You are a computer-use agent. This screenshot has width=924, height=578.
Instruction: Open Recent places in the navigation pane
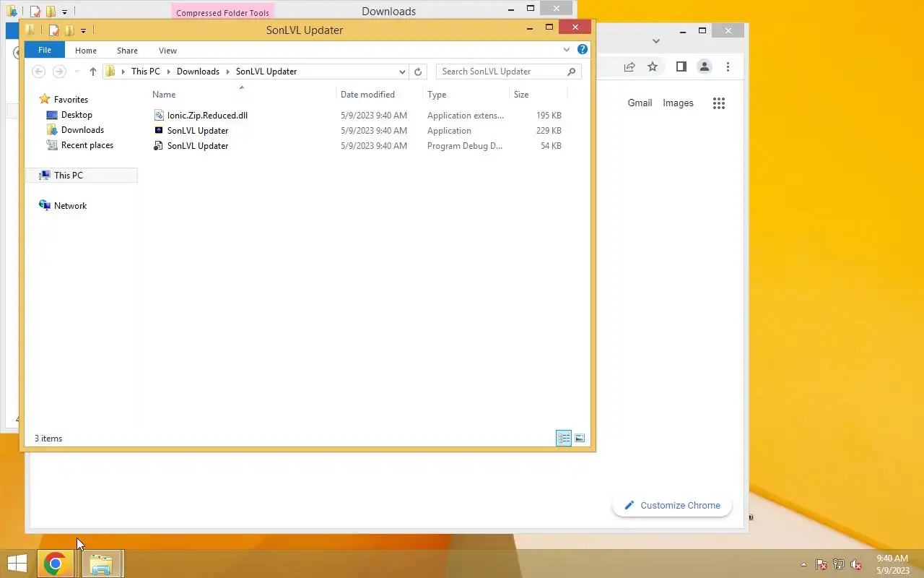click(87, 145)
